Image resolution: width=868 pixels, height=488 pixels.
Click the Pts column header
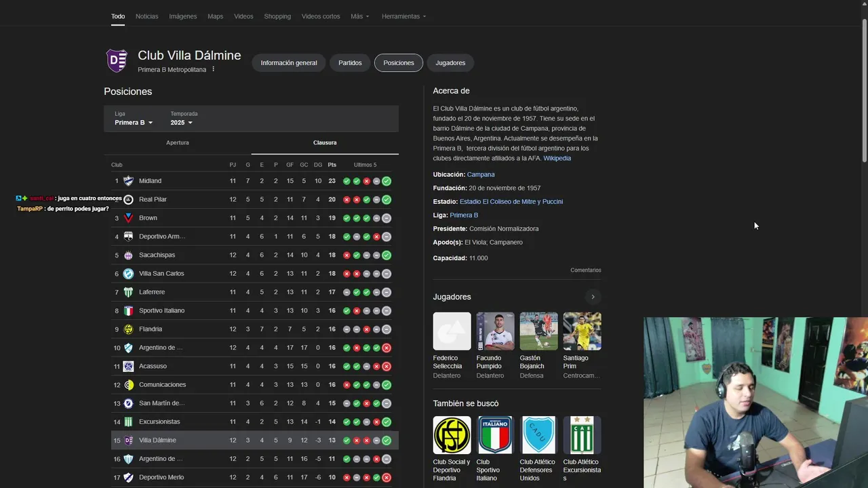point(332,165)
